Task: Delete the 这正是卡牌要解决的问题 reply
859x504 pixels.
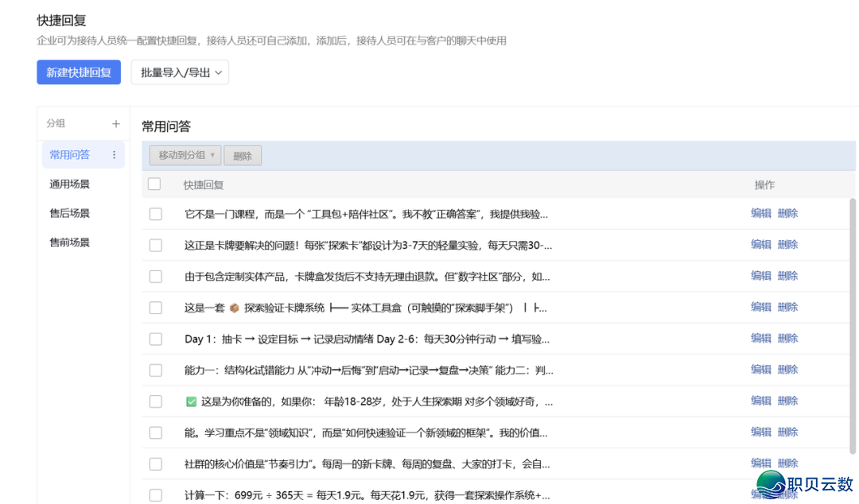Action: click(787, 244)
